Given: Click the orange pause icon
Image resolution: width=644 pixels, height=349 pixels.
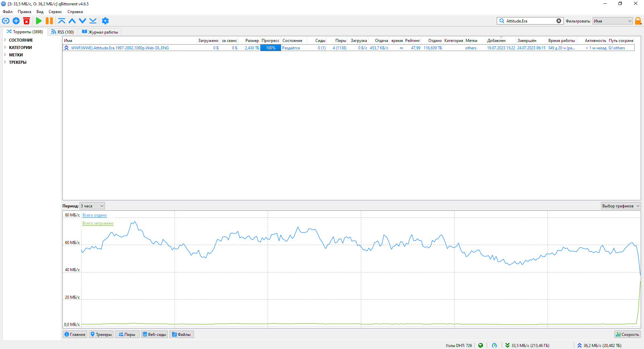Looking at the screenshot, I should (49, 21).
